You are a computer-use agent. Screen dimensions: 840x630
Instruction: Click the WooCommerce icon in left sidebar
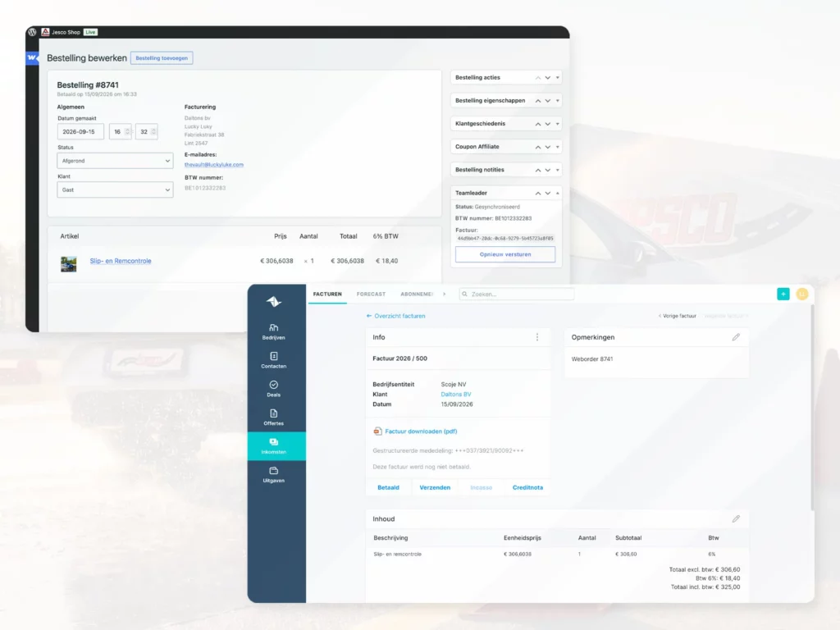pyautogui.click(x=32, y=58)
